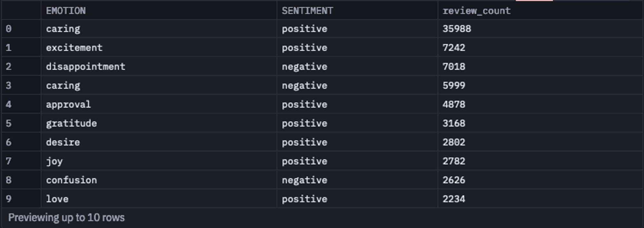Select the excitement emotion cell
644x228 pixels.
coord(159,48)
